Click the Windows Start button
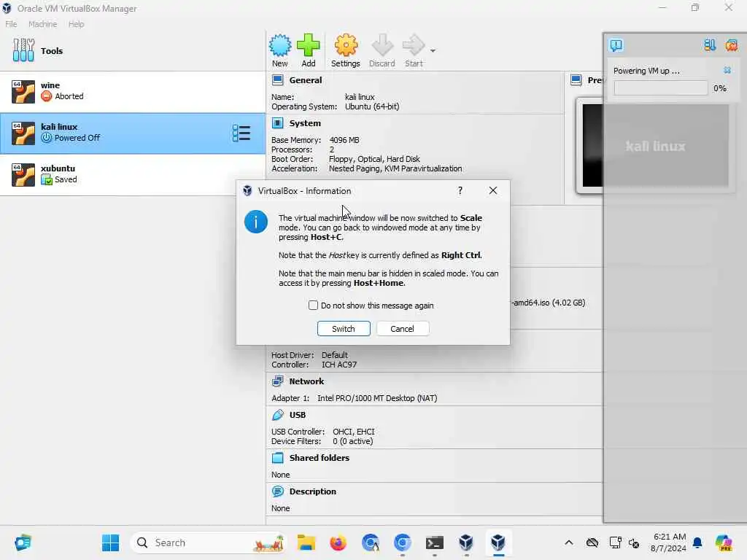This screenshot has height=560, width=747. 111,542
